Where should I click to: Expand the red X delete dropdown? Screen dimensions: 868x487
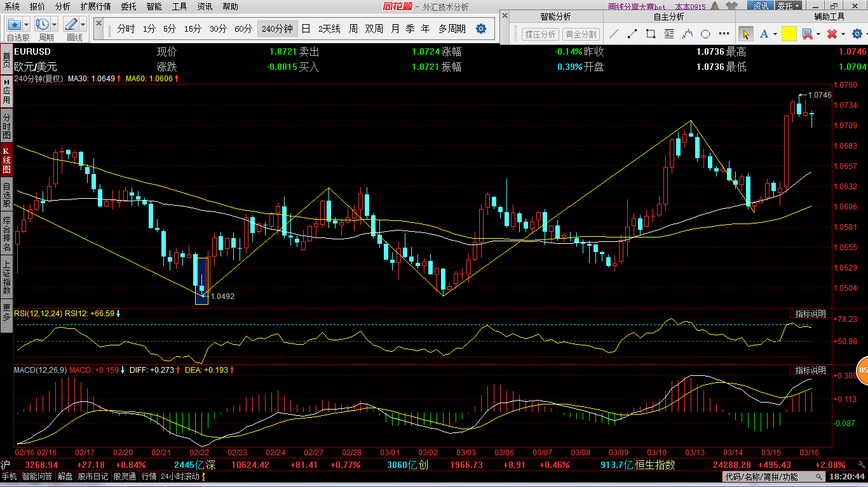[843, 34]
